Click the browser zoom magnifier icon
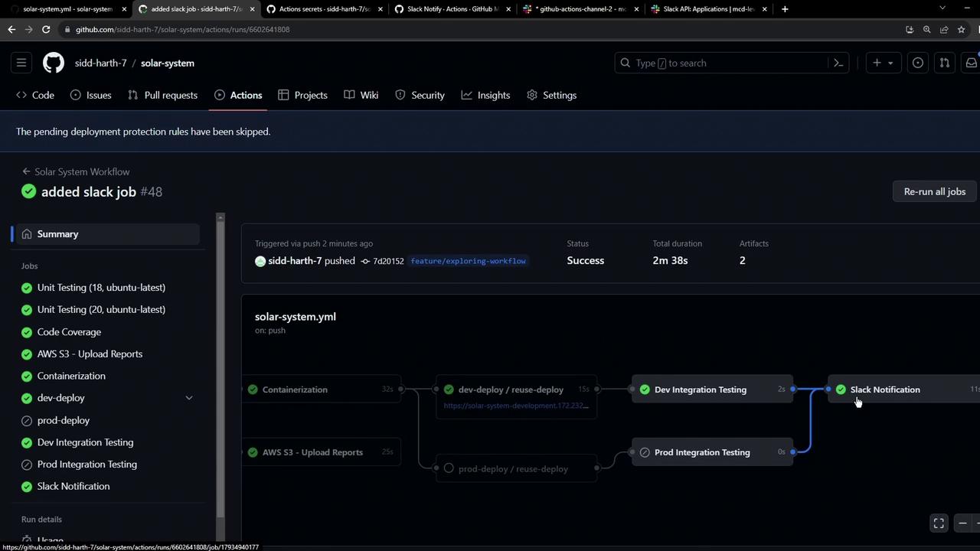 click(x=926, y=29)
